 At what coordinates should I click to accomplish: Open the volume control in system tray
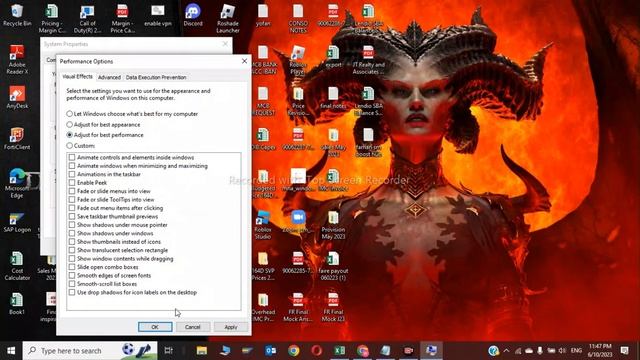tap(562, 351)
